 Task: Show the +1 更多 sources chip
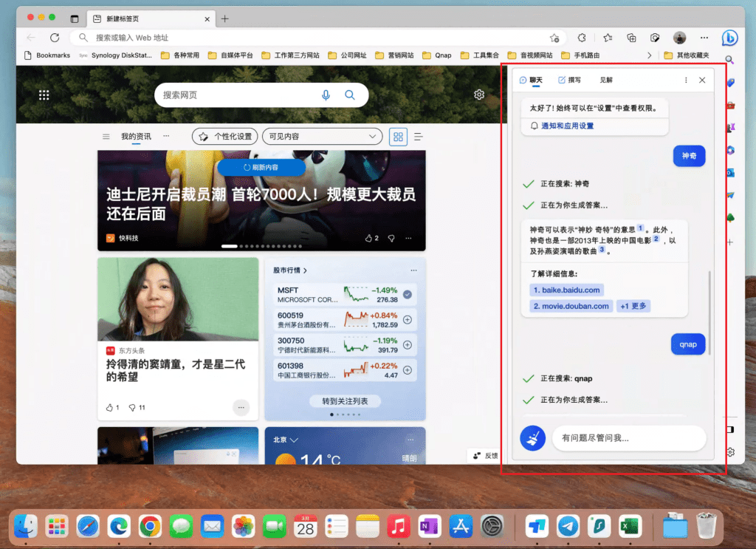coord(633,306)
